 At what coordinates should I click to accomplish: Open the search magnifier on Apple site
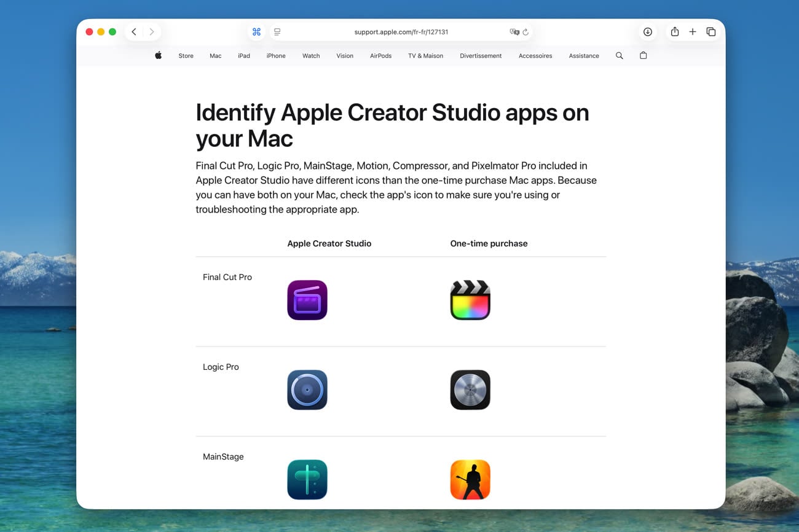pos(620,55)
